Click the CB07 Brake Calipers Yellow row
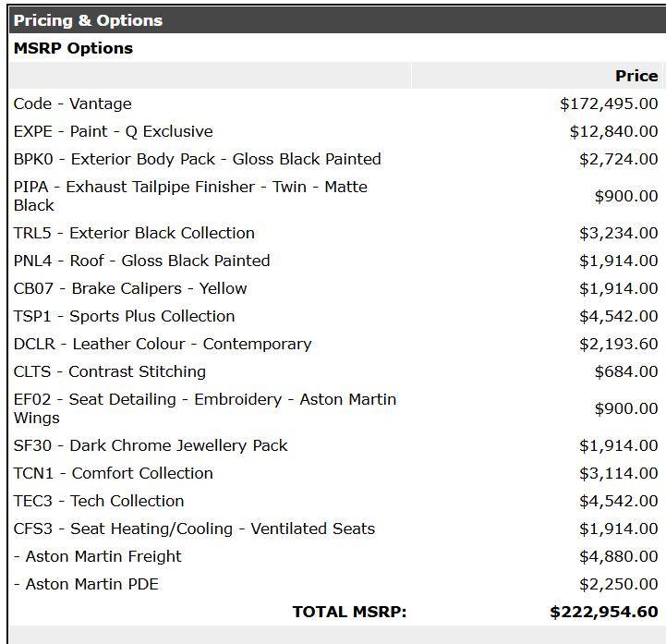 pyautogui.click(x=130, y=288)
